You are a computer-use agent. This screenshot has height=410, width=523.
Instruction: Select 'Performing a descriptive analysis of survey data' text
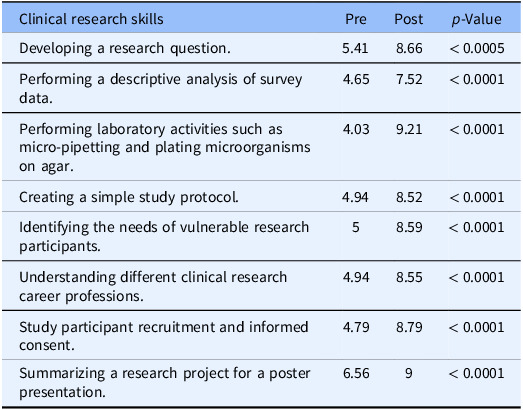[x=160, y=89]
